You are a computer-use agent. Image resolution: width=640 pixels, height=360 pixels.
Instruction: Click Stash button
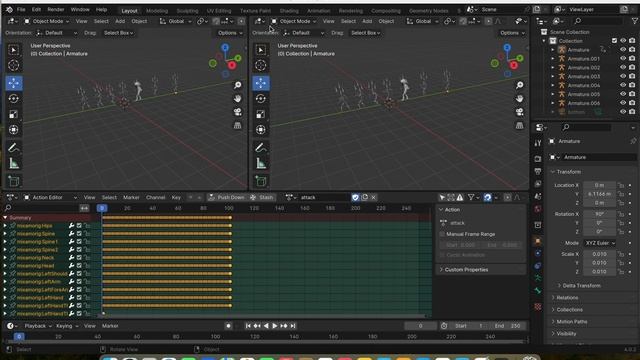tap(262, 197)
